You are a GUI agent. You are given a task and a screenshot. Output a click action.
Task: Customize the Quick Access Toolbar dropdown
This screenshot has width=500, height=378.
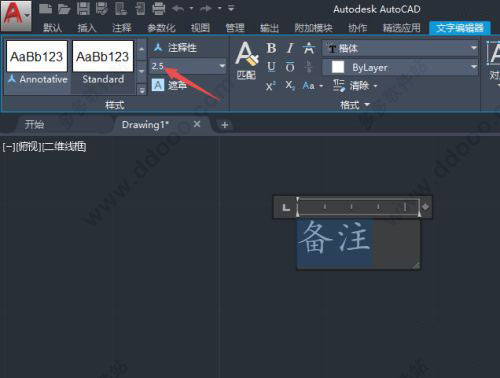pyautogui.click(x=231, y=8)
